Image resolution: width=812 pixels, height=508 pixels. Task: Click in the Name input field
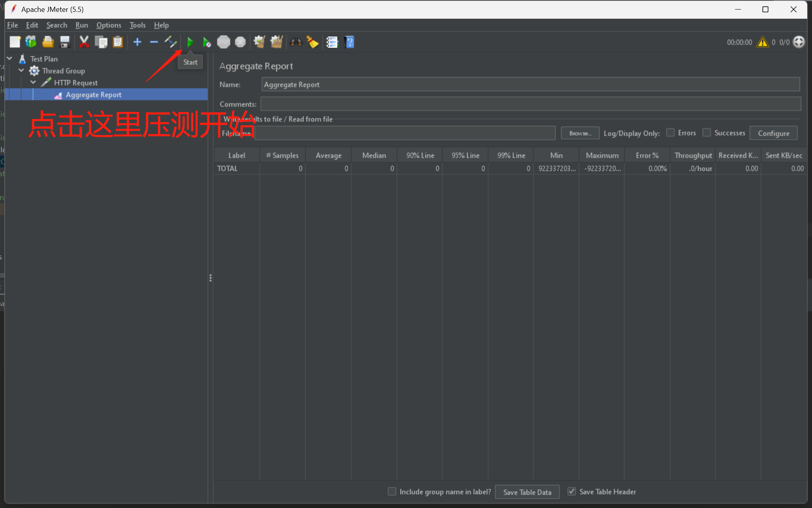click(x=530, y=85)
